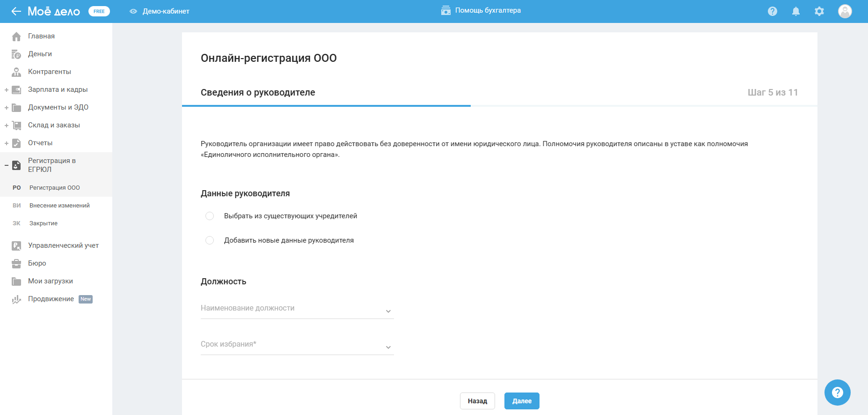Click the Далее button
The width and height of the screenshot is (868, 415).
522,401
